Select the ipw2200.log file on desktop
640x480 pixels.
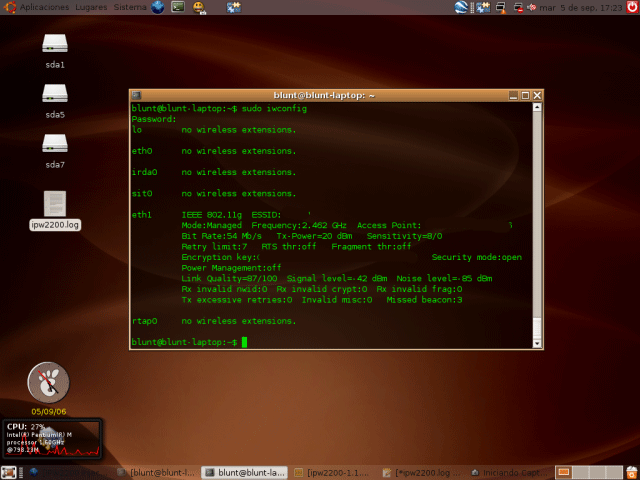point(54,204)
